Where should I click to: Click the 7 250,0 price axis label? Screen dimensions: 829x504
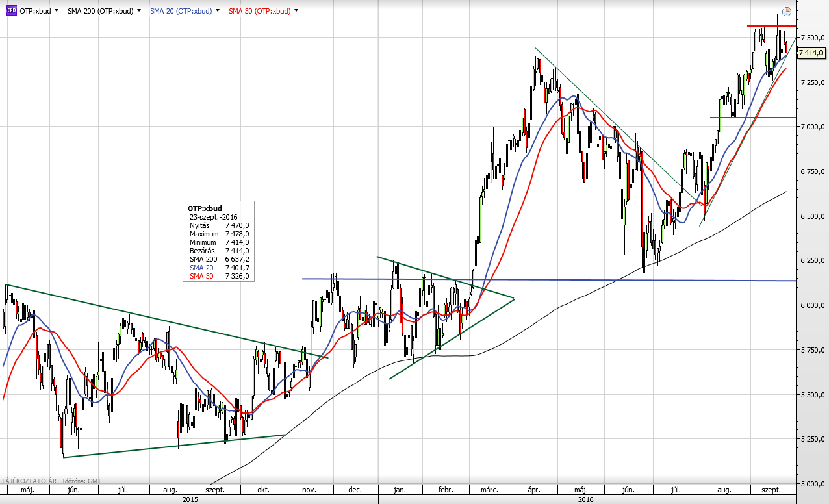point(813,82)
